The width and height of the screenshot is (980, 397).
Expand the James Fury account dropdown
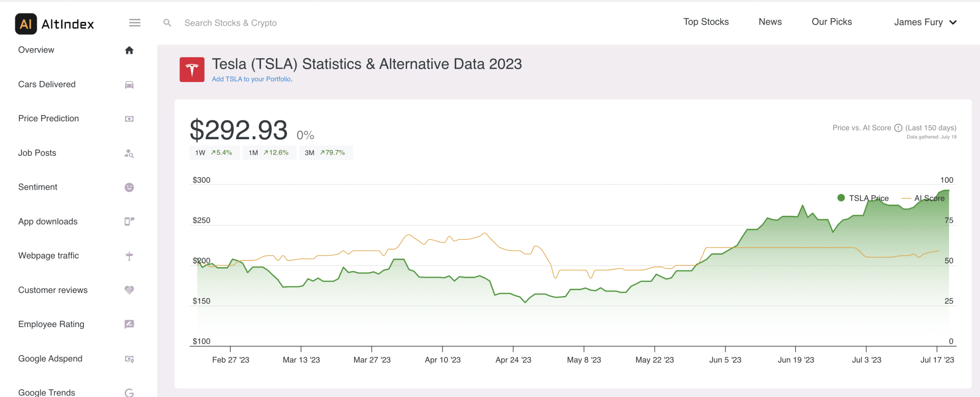point(925,22)
